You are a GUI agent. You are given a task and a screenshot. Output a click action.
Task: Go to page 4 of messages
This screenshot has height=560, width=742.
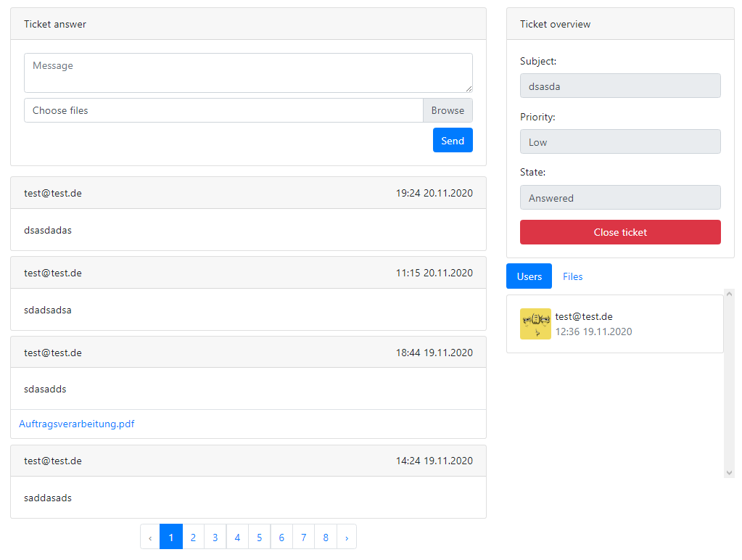237,537
